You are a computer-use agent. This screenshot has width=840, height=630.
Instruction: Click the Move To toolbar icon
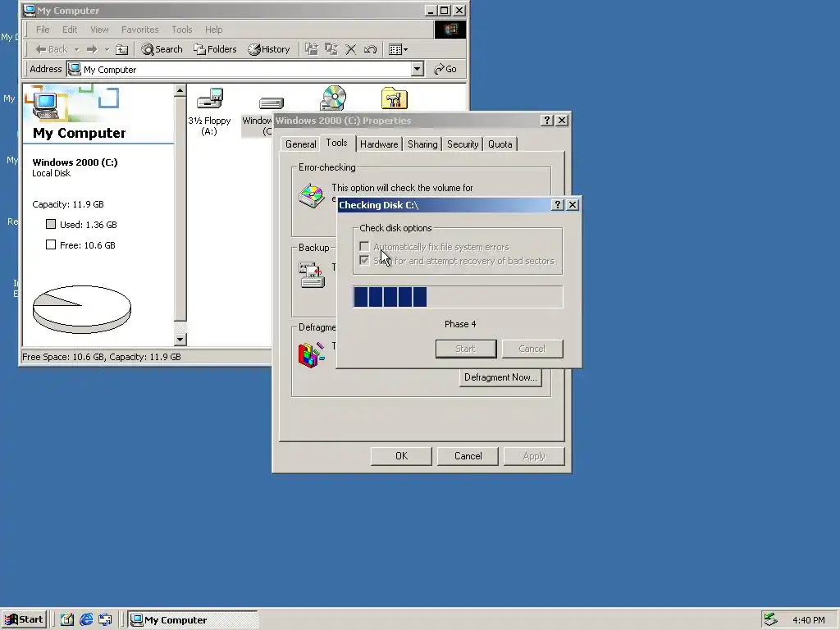(311, 49)
